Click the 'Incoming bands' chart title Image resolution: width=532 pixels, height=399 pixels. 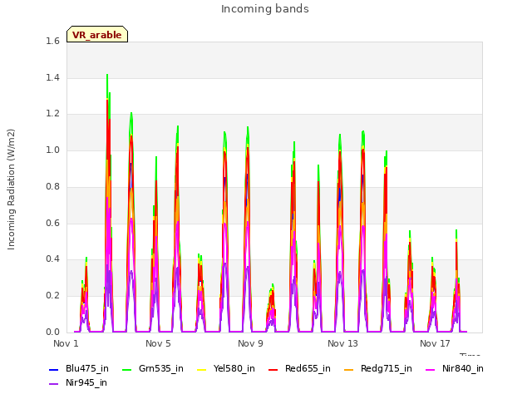(x=265, y=9)
